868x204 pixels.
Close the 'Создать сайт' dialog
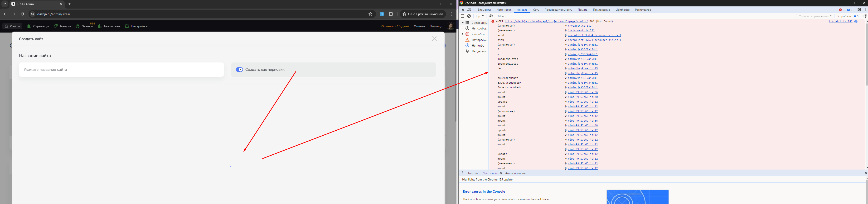tap(434, 39)
